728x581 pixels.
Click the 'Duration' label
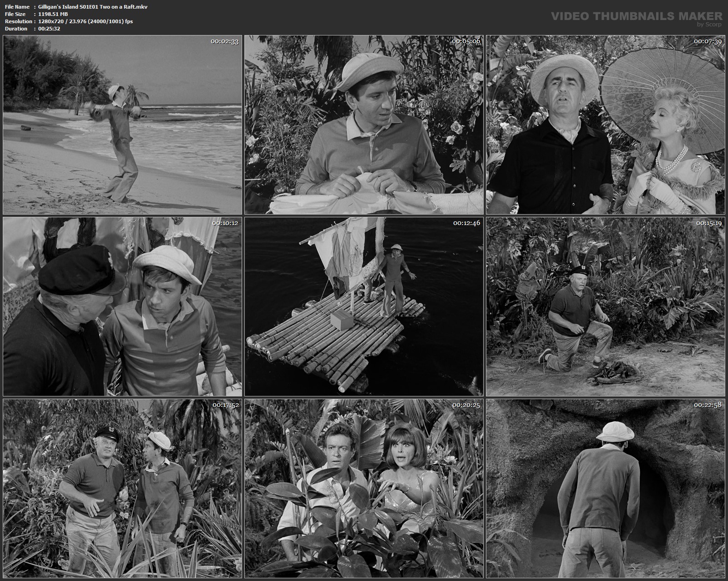pyautogui.click(x=16, y=29)
